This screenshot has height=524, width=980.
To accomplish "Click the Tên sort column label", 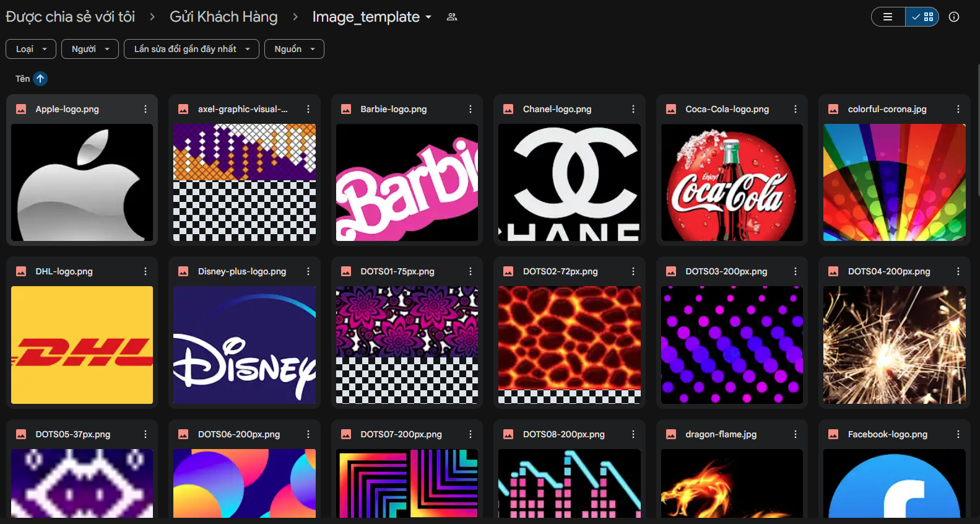I will (x=22, y=79).
